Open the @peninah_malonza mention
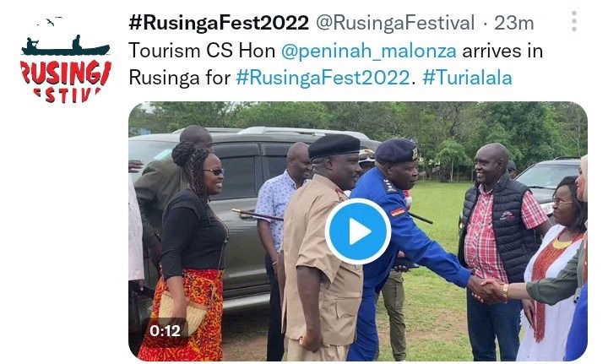608x364 pixels. tap(369, 52)
